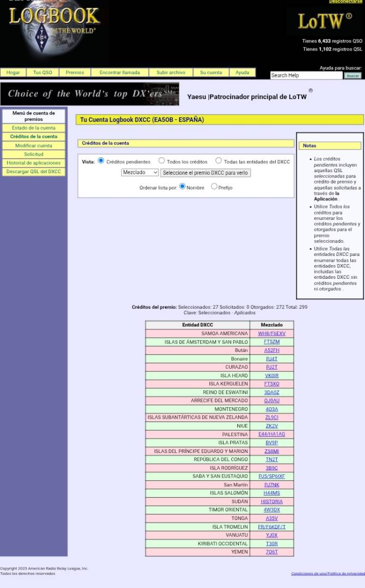Image resolution: width=365 pixels, height=588 pixels.
Task: Click the Search Help input field
Action: coord(306,75)
